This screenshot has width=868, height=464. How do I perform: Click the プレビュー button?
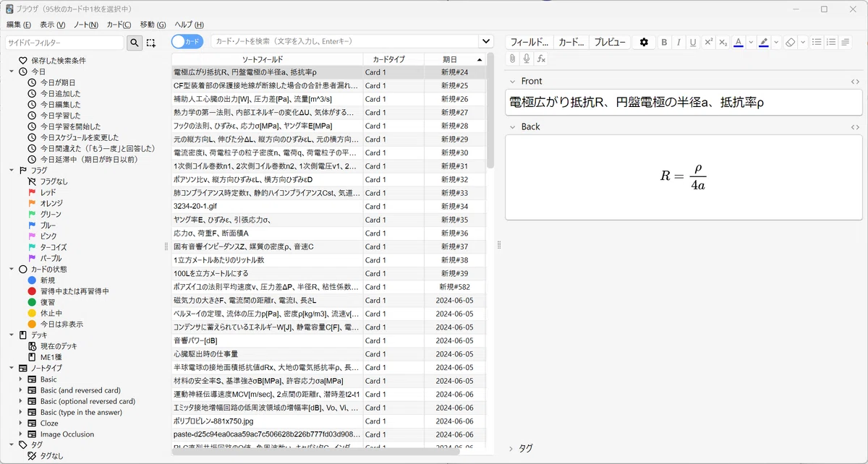[610, 42]
